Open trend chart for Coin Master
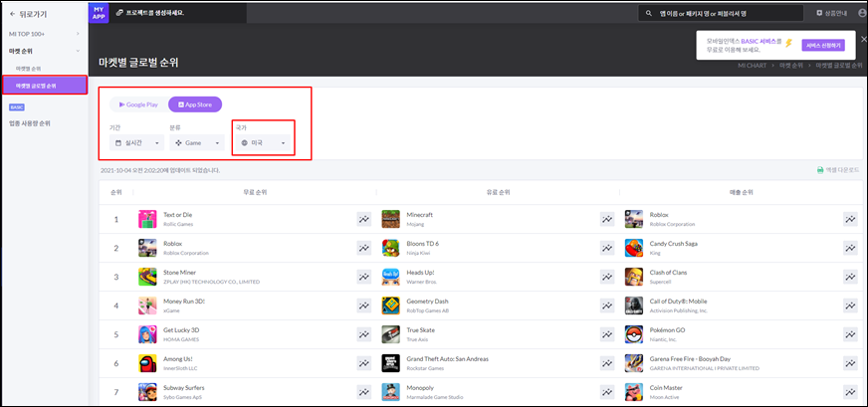Screen dimensions: 868x407 point(850,392)
